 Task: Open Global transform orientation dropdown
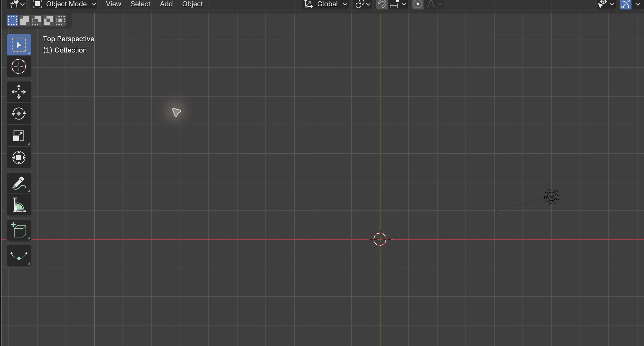tap(325, 4)
